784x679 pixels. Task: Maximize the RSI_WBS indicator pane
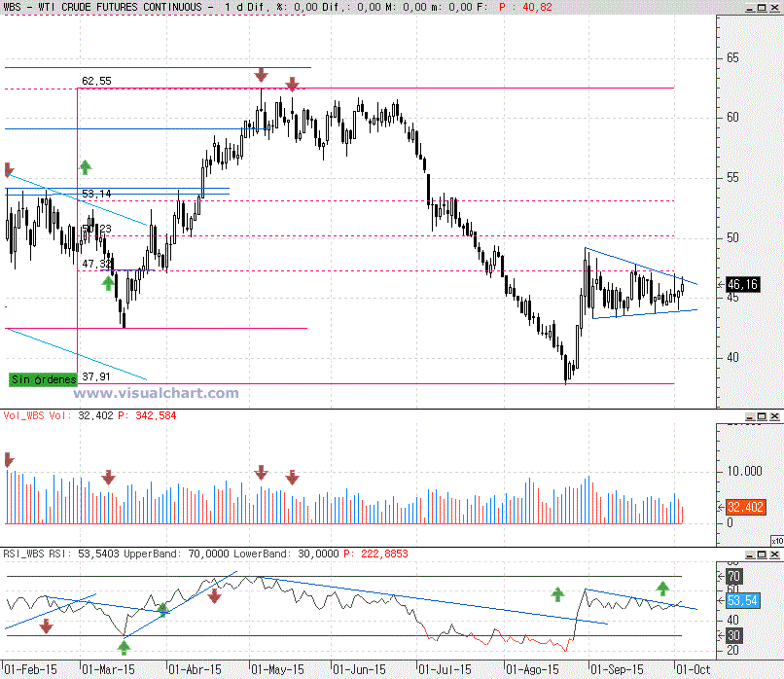[762, 554]
